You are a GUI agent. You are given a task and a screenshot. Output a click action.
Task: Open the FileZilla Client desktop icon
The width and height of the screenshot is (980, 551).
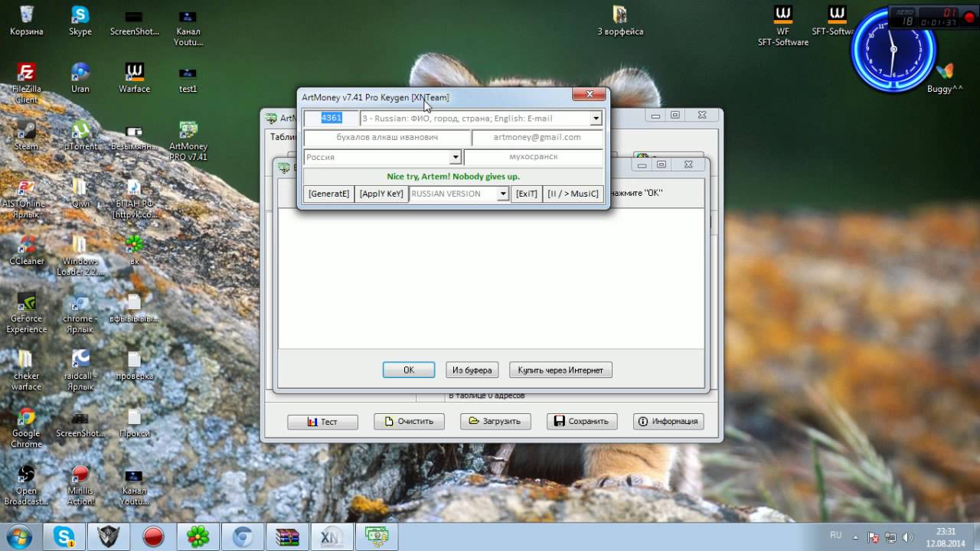(27, 83)
